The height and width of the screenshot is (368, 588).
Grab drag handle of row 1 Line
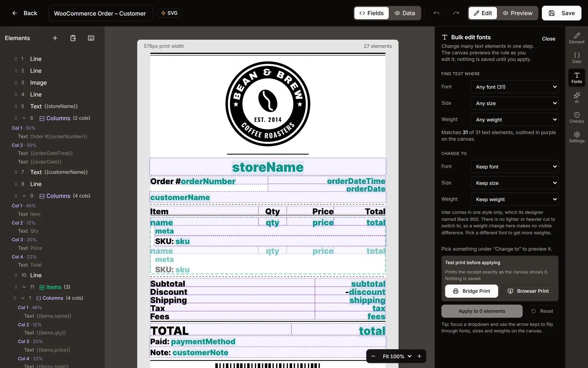pyautogui.click(x=16, y=59)
